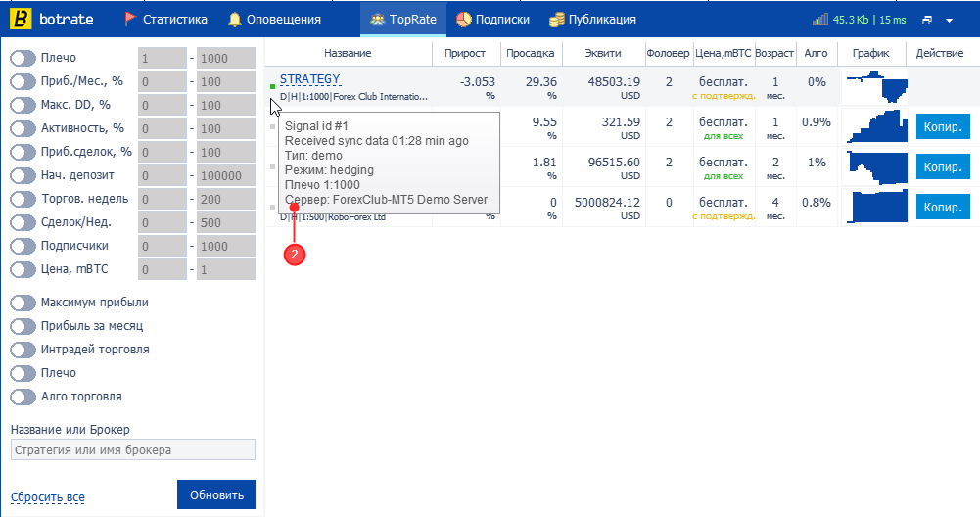
Task: Click Копир. button for 5000824.12 USD row
Action: (943, 207)
